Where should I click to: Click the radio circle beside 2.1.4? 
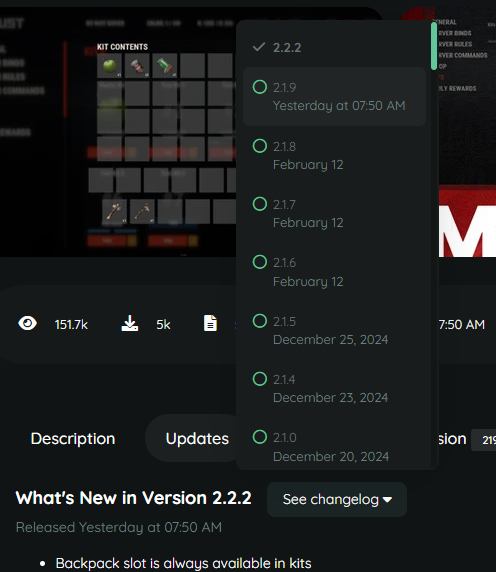[260, 379]
